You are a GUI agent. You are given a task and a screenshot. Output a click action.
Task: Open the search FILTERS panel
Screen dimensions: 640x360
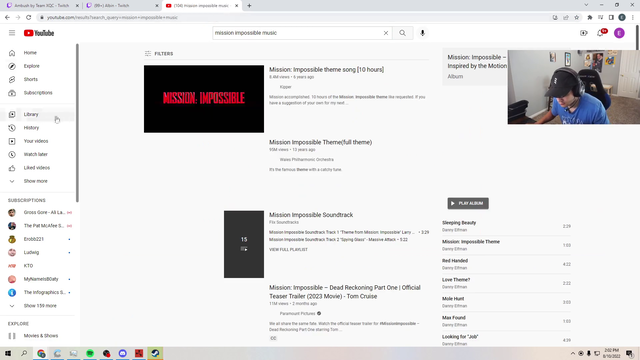(x=159, y=53)
